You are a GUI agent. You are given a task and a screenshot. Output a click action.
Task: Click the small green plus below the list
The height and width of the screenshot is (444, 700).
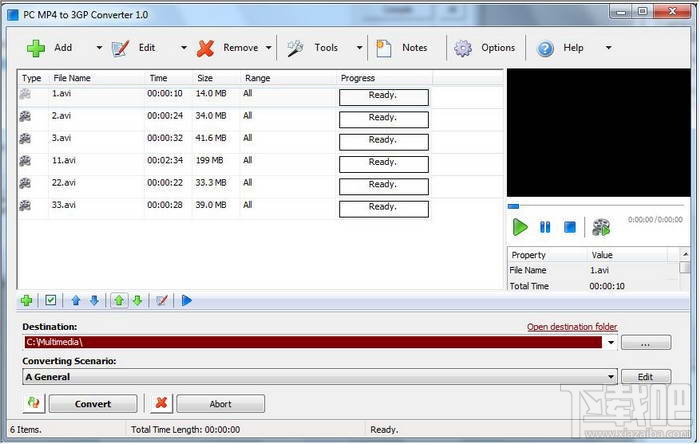pyautogui.click(x=27, y=300)
